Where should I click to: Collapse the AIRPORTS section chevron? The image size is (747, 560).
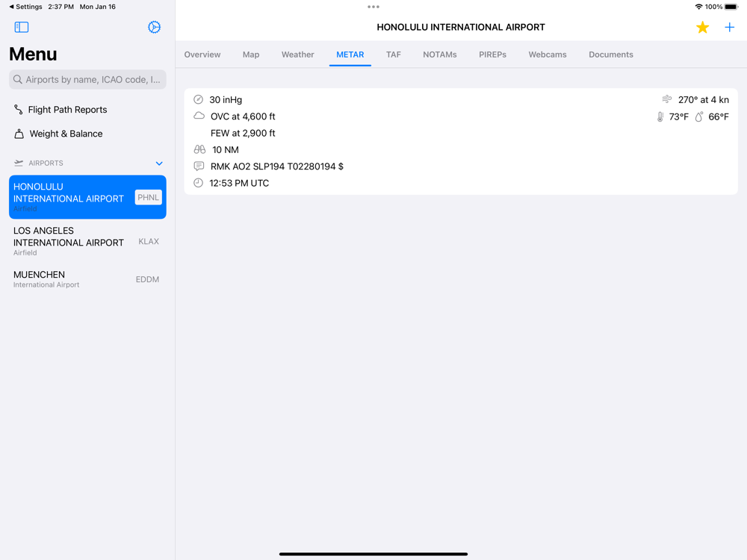coord(159,164)
